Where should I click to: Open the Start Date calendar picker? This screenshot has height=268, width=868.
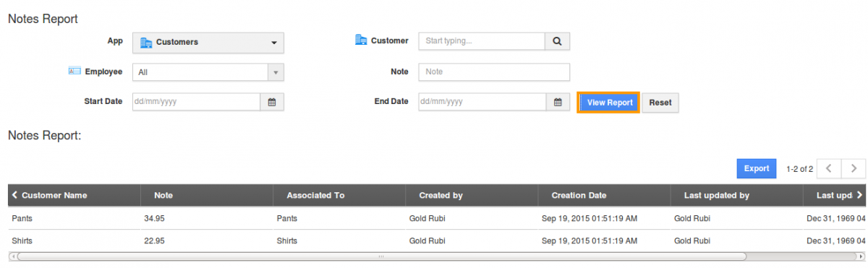pyautogui.click(x=272, y=102)
